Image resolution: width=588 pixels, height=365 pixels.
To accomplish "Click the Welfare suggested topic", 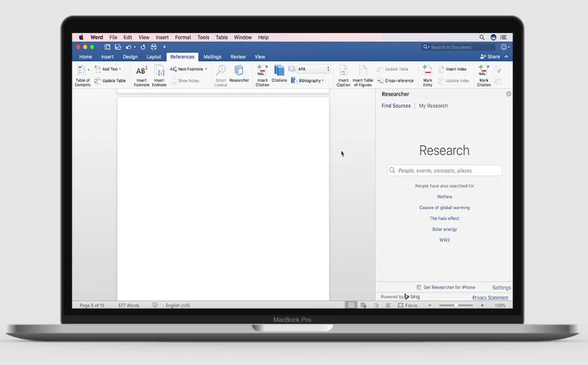I will click(444, 196).
